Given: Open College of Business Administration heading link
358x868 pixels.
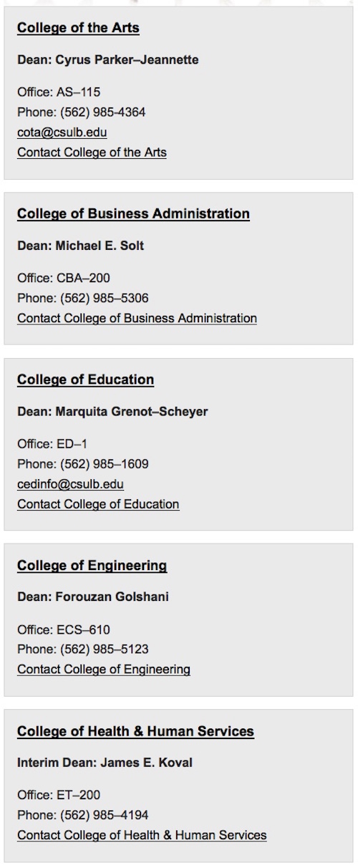Looking at the screenshot, I should [x=133, y=213].
